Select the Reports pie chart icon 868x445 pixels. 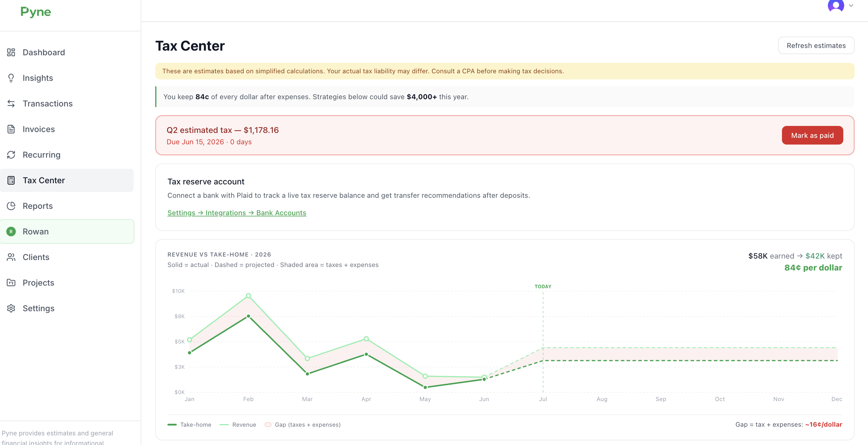tap(11, 206)
